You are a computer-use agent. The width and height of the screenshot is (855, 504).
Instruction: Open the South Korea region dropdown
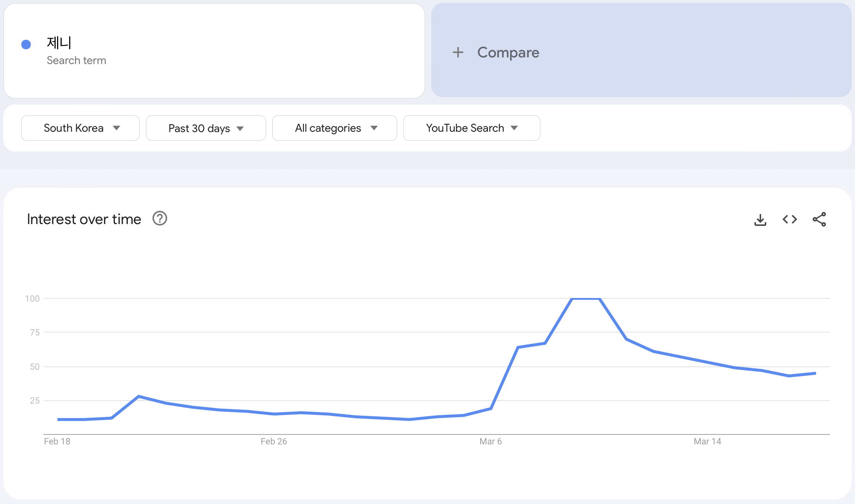[80, 128]
